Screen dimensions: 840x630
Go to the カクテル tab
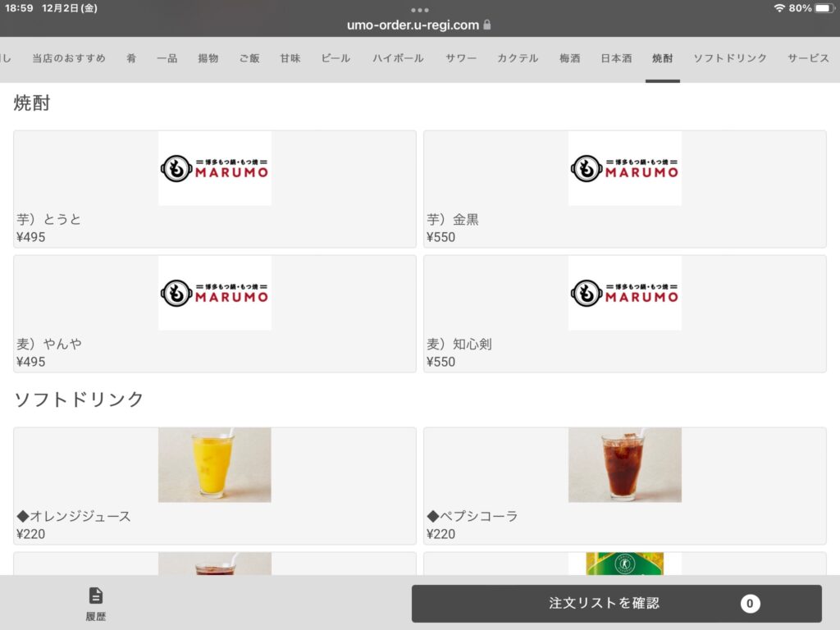518,58
